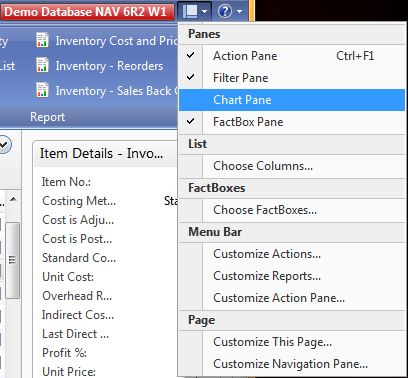
Task: Click the Inventory - Reorders report icon
Action: point(43,66)
